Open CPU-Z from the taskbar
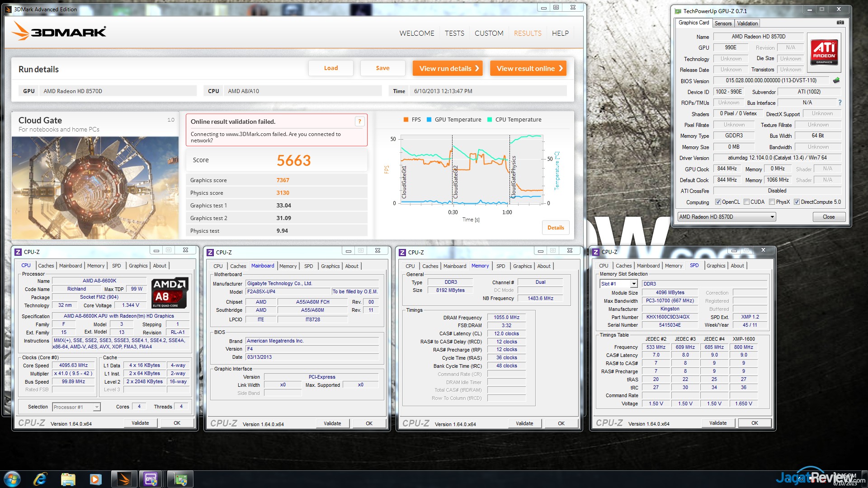The height and width of the screenshot is (488, 868). click(151, 479)
